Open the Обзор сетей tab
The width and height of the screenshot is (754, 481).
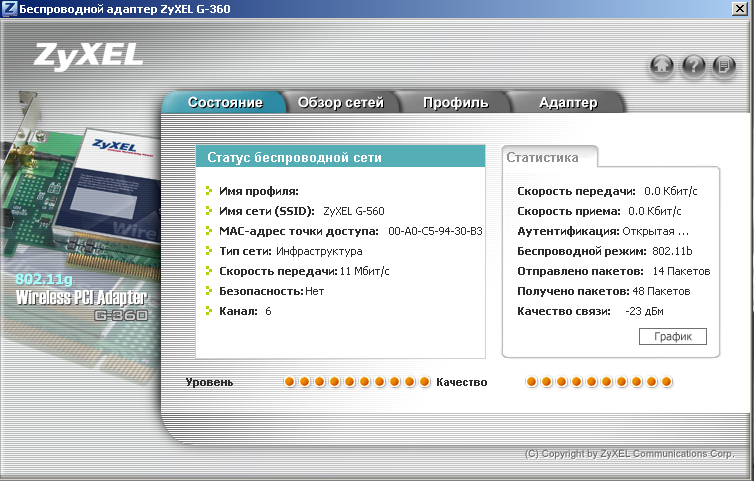coord(340,102)
